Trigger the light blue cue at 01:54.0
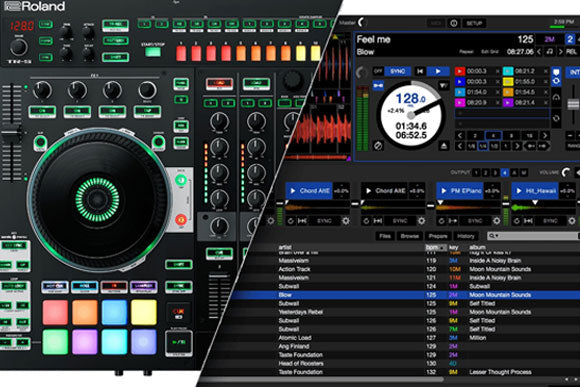This screenshot has width=580, height=387. point(460,92)
